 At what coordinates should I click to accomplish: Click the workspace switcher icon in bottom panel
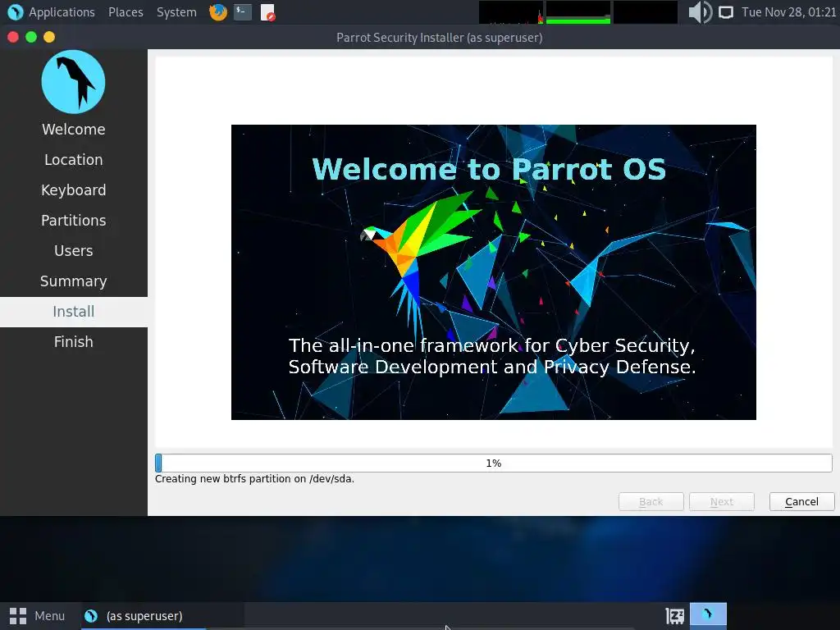tap(674, 616)
